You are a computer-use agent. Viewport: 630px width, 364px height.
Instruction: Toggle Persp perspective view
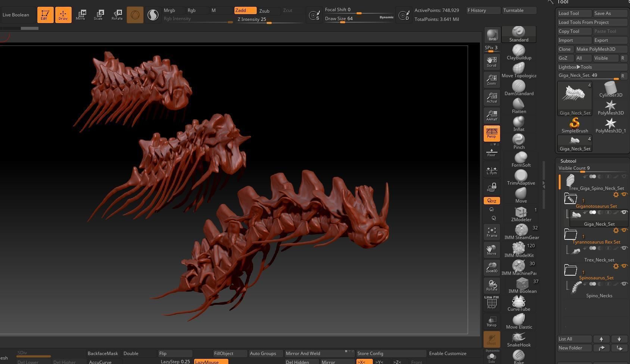tap(492, 134)
